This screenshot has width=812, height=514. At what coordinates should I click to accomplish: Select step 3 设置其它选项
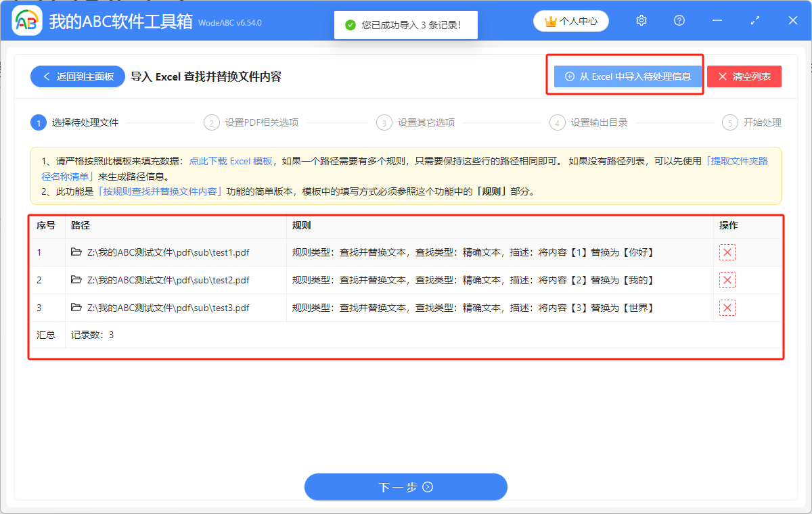tap(426, 122)
